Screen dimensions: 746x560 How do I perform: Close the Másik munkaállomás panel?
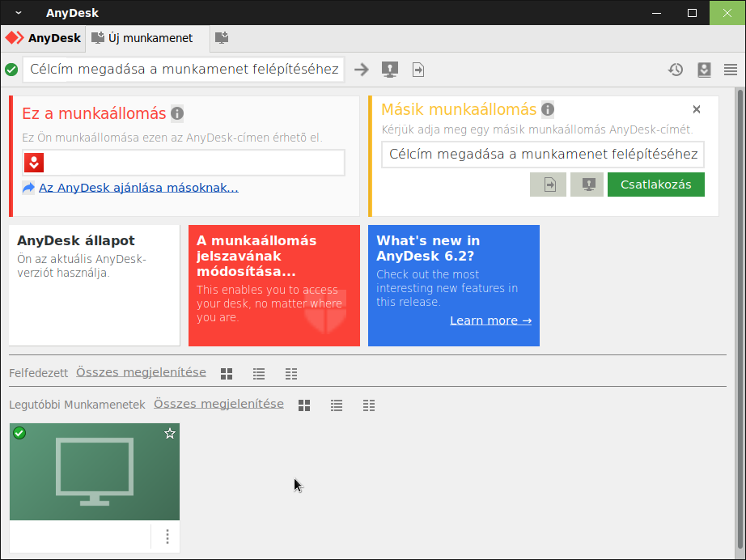[x=697, y=109]
